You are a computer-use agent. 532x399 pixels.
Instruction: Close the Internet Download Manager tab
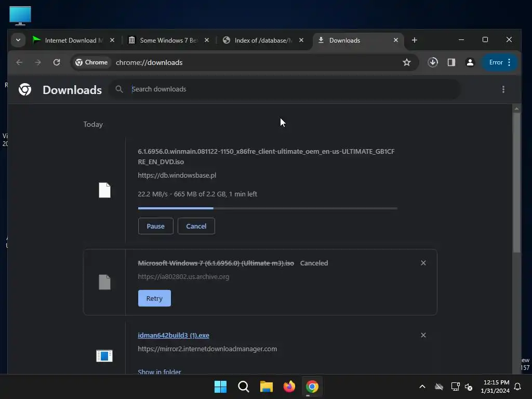[x=112, y=41]
